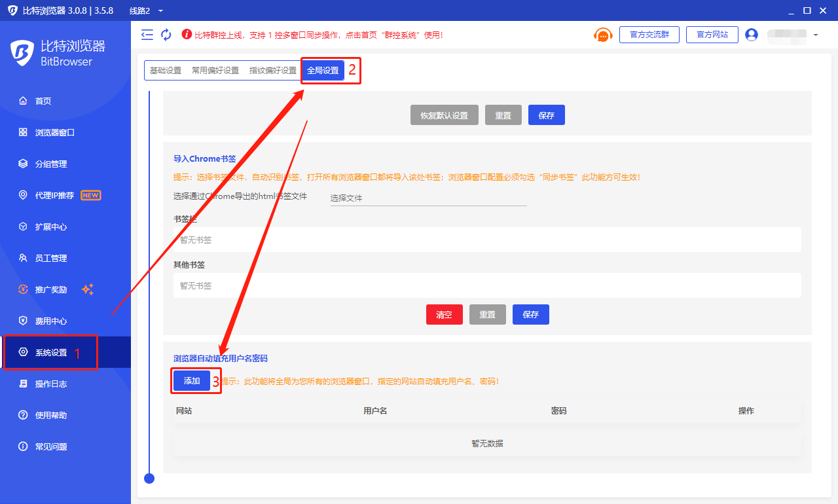838x504 pixels.
Task: Go to 分组管理 in the sidebar
Action: 51,164
